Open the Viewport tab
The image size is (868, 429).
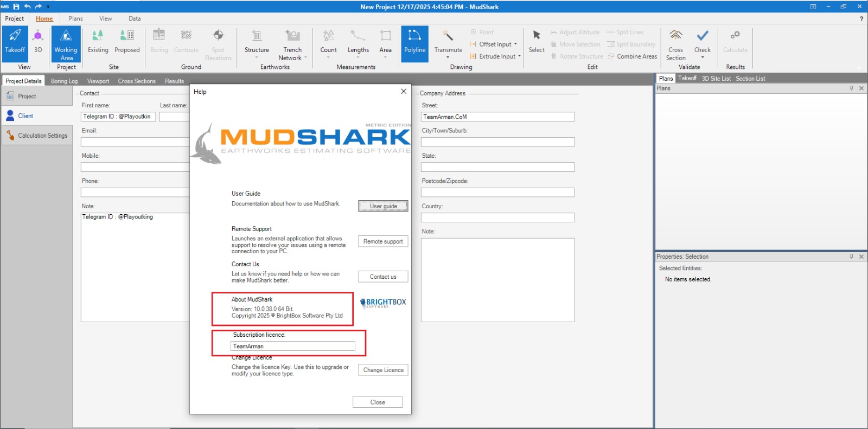[x=98, y=81]
